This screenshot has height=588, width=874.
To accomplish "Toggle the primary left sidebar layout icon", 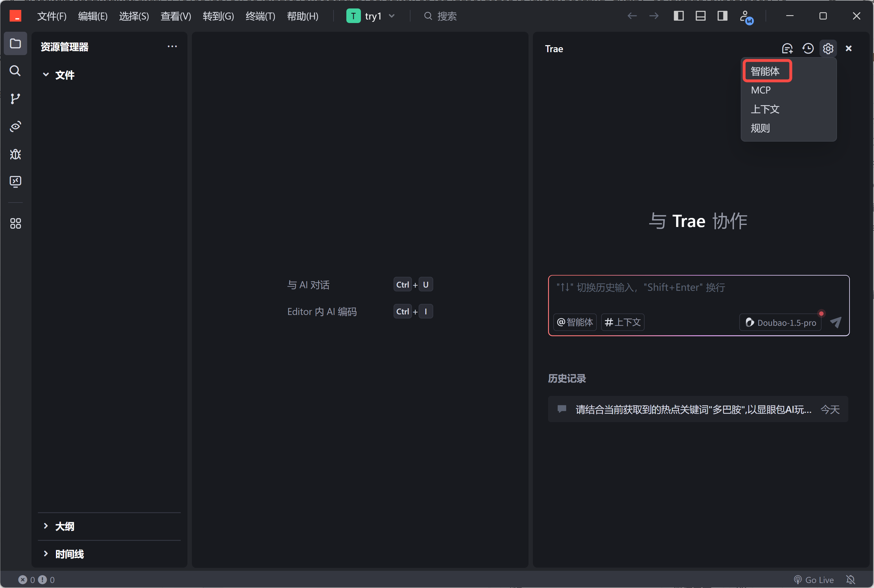I will pos(679,16).
